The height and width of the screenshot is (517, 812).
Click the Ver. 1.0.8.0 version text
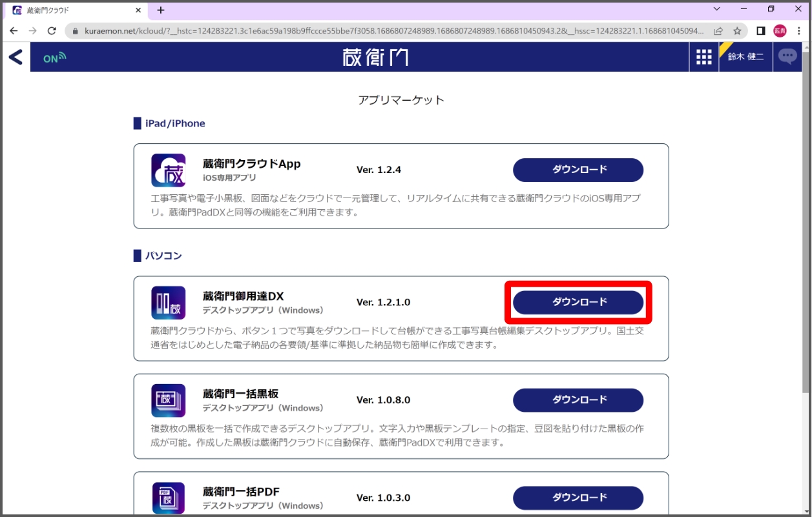pyautogui.click(x=384, y=400)
